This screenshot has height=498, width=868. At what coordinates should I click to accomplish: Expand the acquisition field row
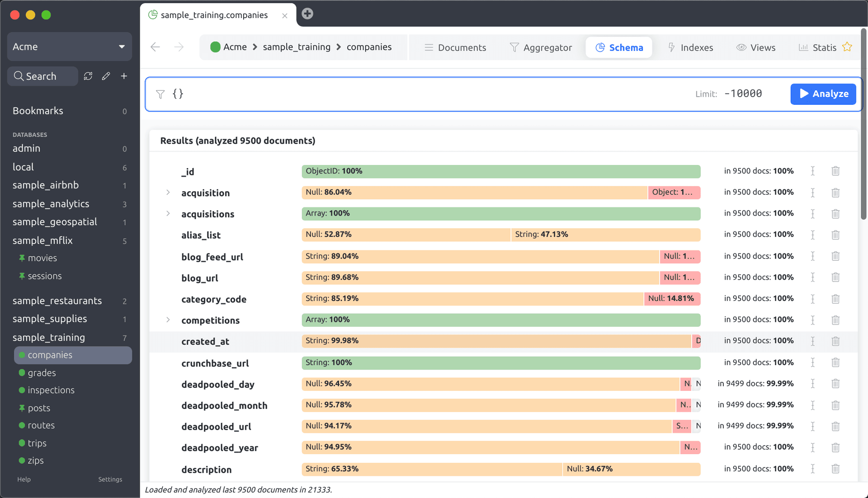(168, 193)
